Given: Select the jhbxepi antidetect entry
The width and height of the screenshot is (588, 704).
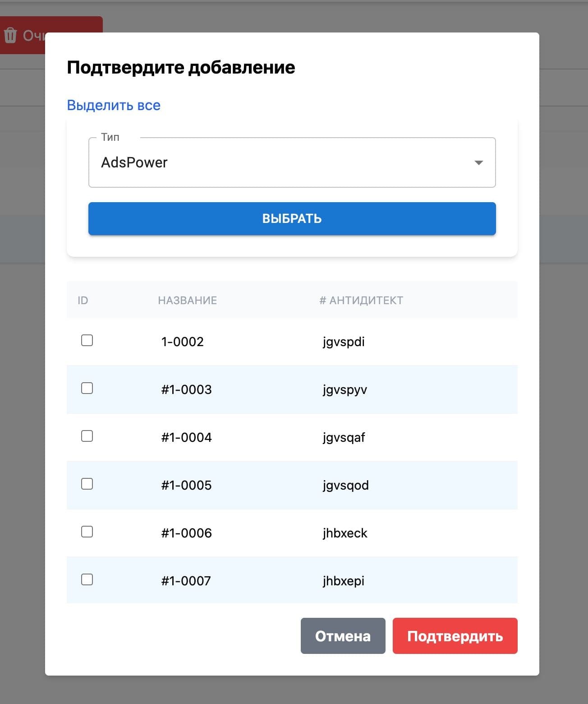Looking at the screenshot, I should tap(344, 581).
